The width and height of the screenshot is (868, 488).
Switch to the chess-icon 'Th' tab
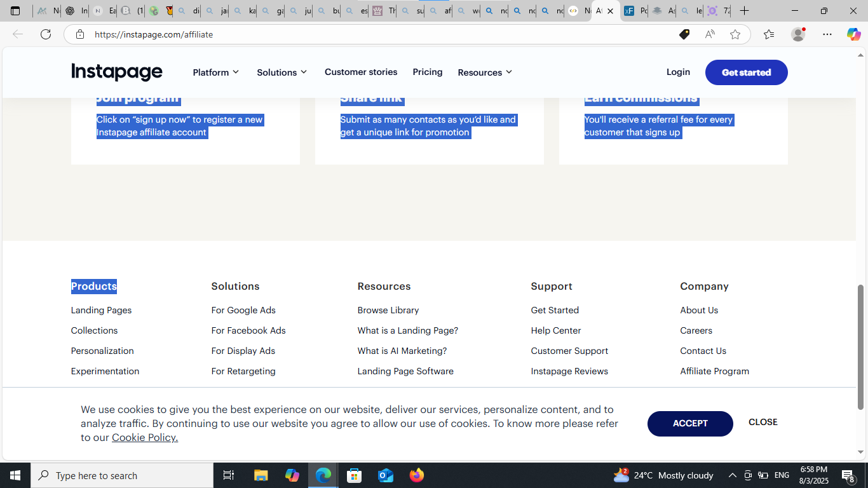(x=383, y=11)
